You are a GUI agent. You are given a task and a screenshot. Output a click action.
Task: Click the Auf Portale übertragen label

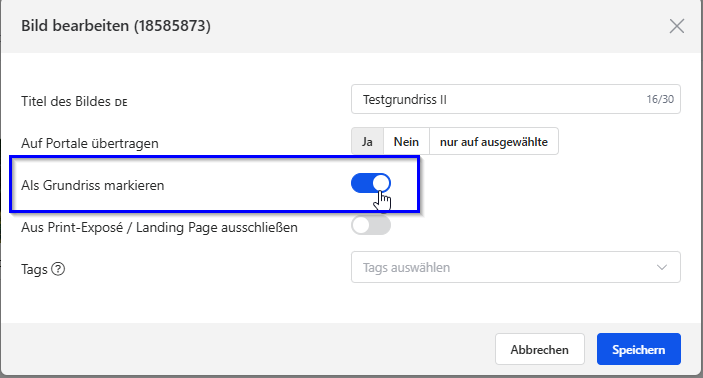[90, 143]
